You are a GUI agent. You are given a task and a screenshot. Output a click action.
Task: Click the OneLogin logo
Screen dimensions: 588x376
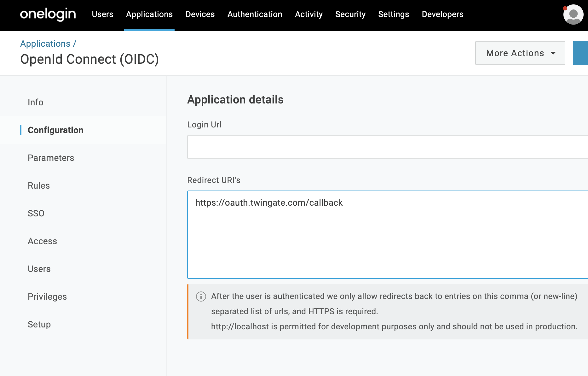pos(48,14)
